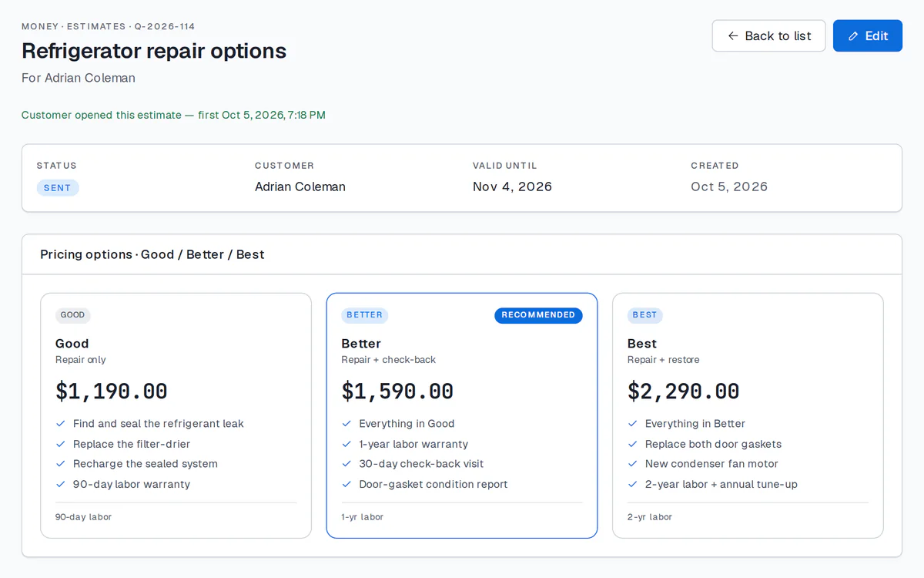Screen dimensions: 924x578
Task: Click the text Replace both door gaskets
Action: 713,444
